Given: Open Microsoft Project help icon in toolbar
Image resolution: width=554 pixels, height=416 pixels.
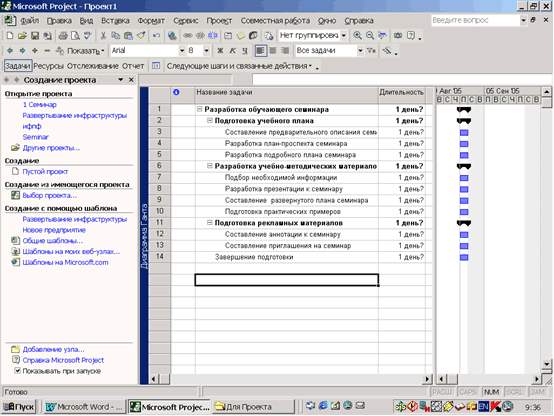Looking at the screenshot, I should [411, 35].
